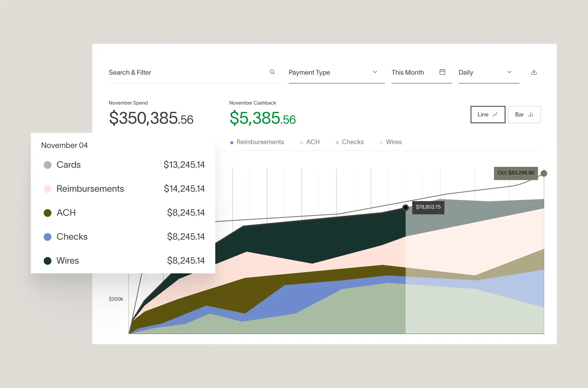Expand the Daily interval dropdown

[488, 72]
